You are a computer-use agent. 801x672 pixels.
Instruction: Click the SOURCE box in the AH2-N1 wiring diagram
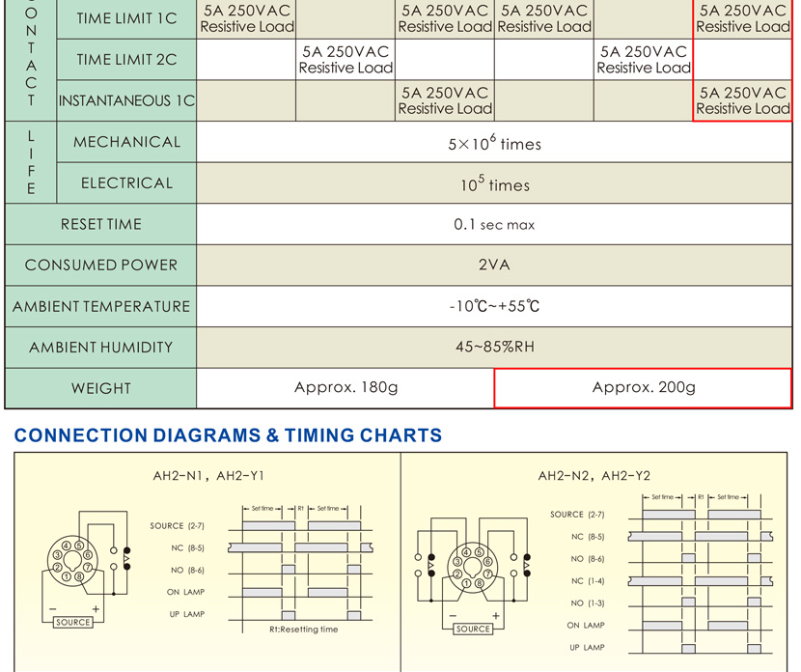point(73,623)
